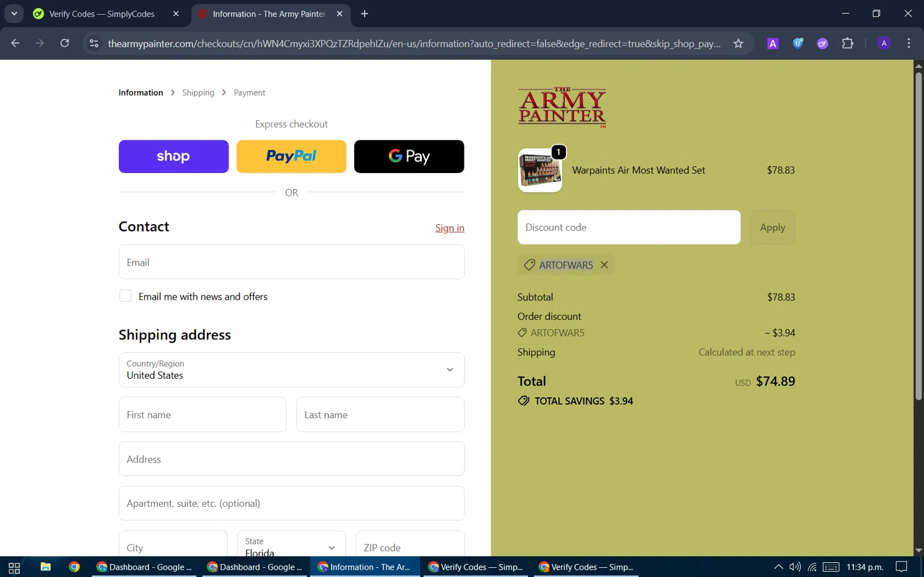Viewport: 924px width, 577px height.
Task: Open Windows Task View icon
Action: [x=14, y=567]
